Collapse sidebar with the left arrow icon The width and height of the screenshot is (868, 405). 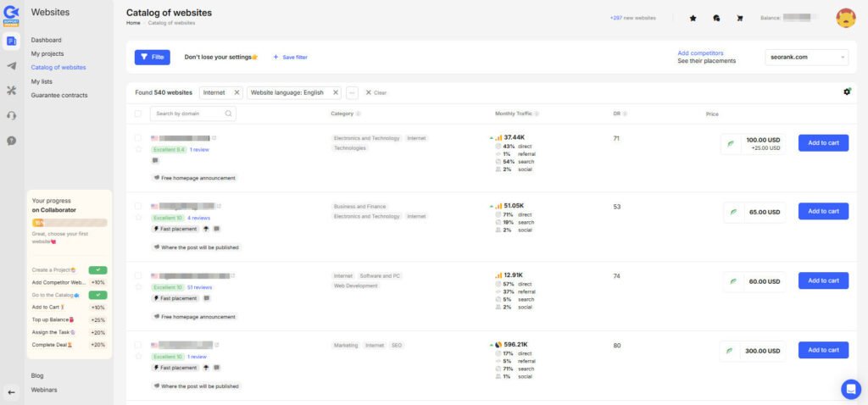[x=11, y=392]
